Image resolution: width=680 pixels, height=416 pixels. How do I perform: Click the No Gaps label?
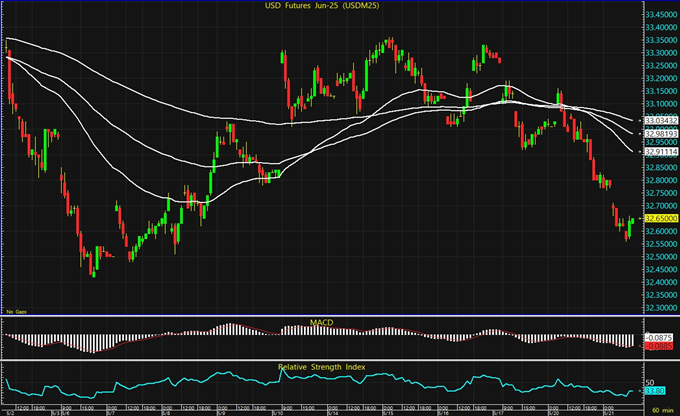[x=18, y=313]
